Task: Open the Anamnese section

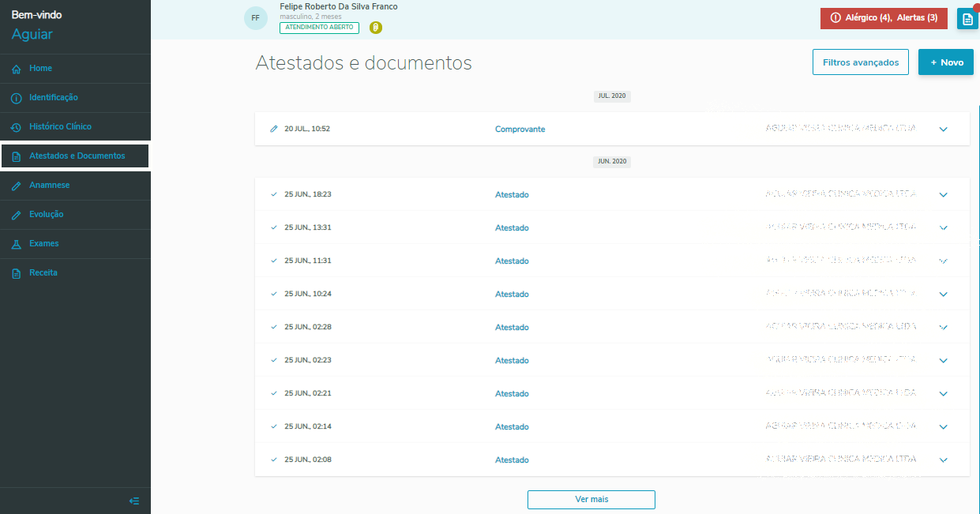Action: (47, 185)
